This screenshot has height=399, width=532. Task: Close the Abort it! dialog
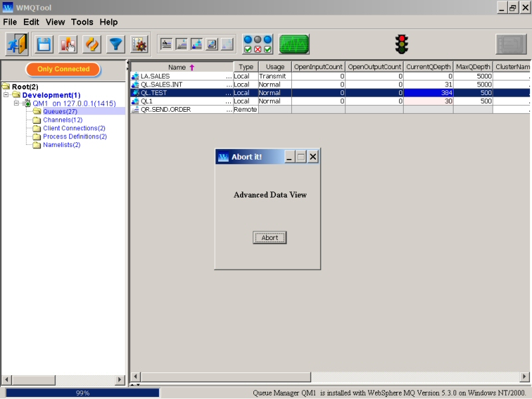313,157
